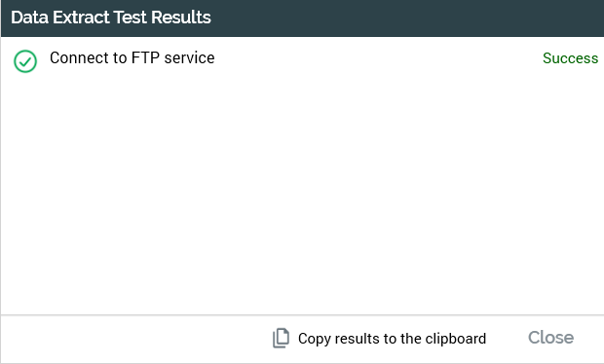Copy test results using the footer link
The height and width of the screenshot is (364, 604).
[379, 339]
